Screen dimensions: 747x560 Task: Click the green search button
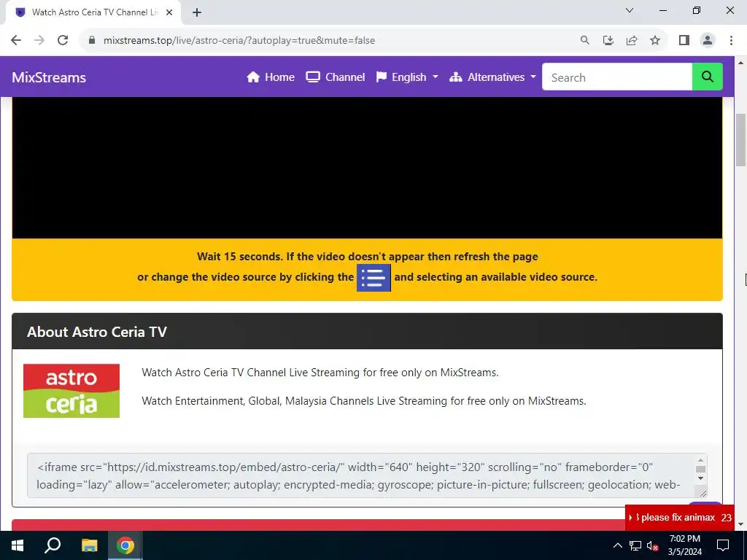point(708,77)
